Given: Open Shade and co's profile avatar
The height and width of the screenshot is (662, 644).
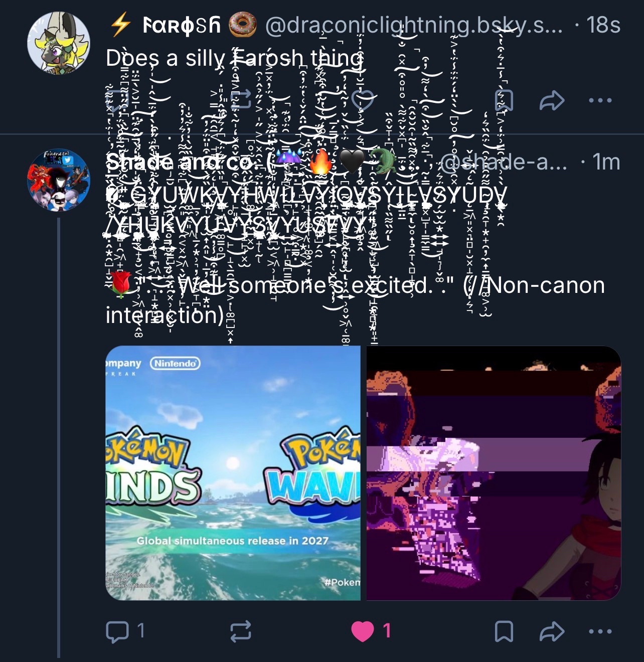Looking at the screenshot, I should tap(59, 180).
